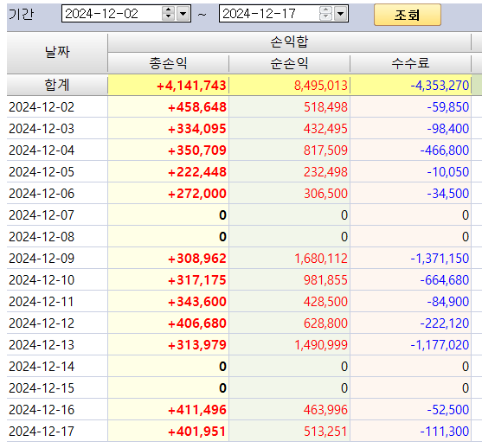Screen dimensions: 482x448
Task: Select the 2024-12-08 date row
Action: (42, 237)
